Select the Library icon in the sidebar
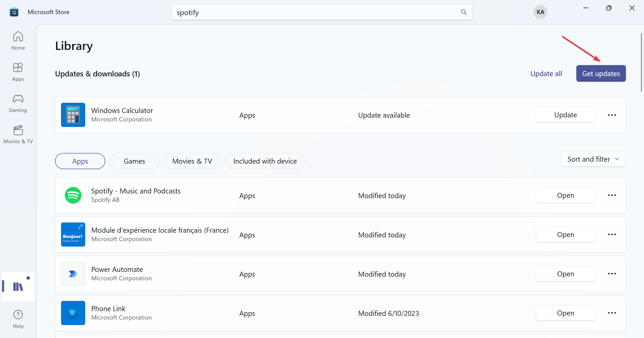This screenshot has height=338, width=644. coord(18,286)
